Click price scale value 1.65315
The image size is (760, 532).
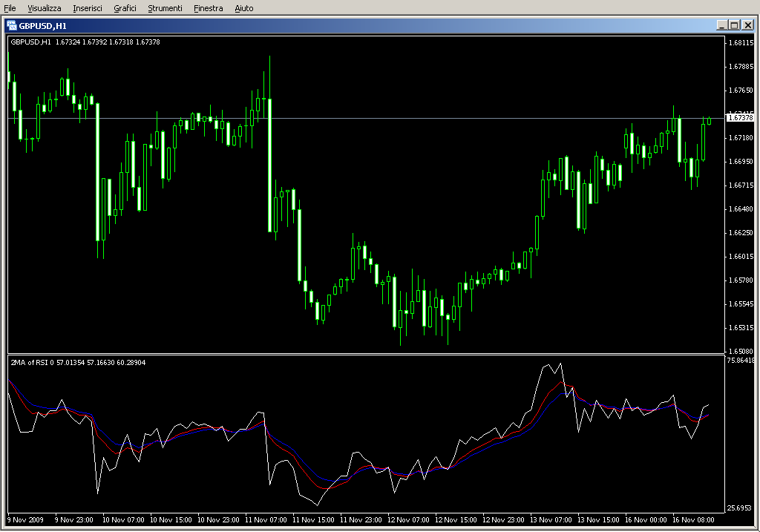click(x=741, y=327)
